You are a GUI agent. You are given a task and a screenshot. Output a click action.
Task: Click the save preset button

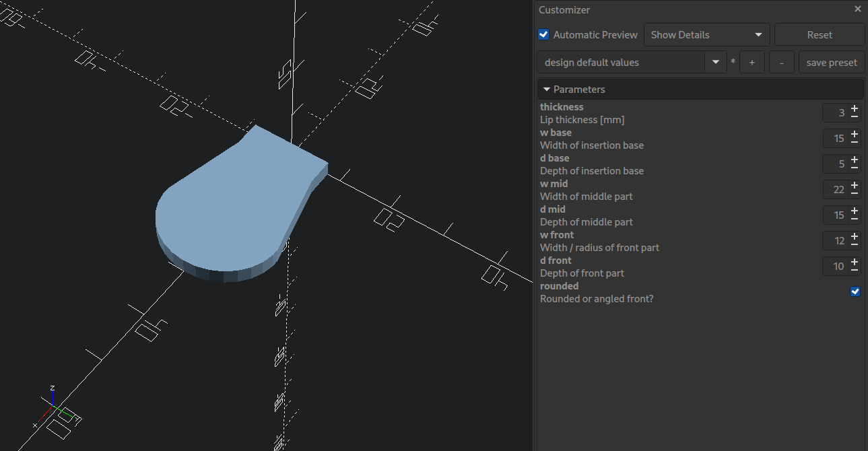[831, 62]
